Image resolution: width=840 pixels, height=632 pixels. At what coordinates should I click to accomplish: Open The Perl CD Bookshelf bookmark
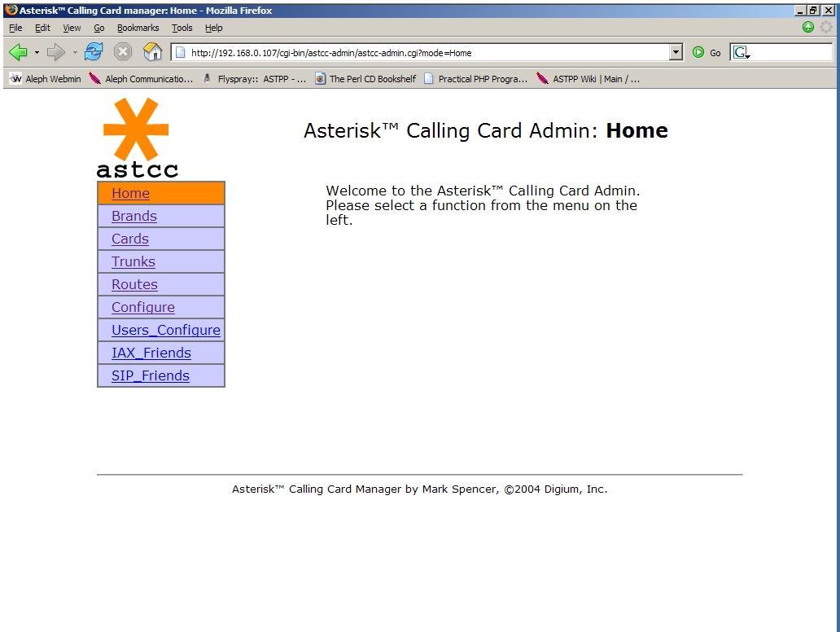click(x=365, y=79)
